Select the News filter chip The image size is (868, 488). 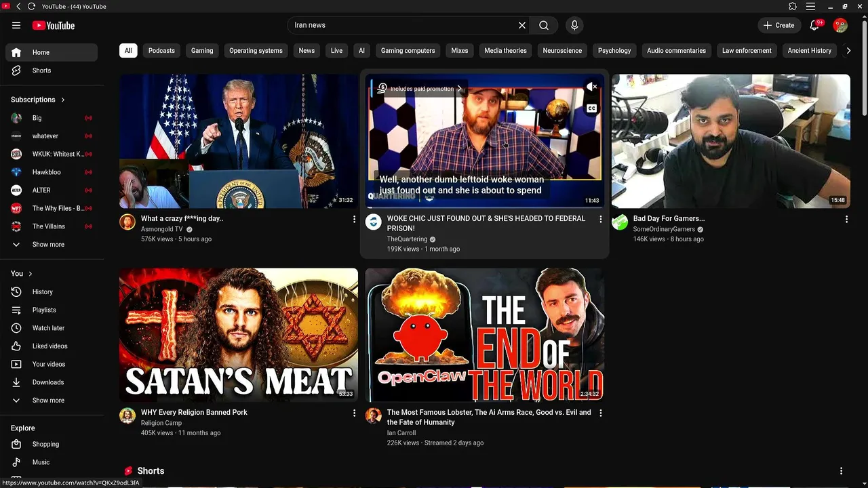[307, 50]
